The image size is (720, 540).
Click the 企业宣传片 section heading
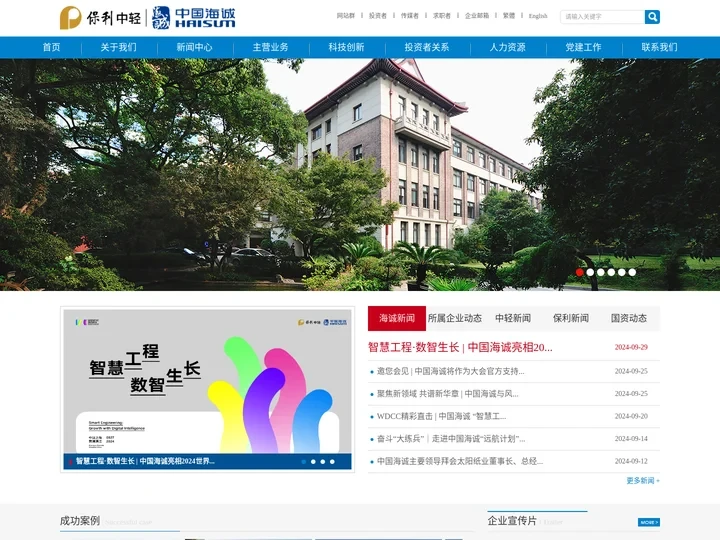[512, 521]
